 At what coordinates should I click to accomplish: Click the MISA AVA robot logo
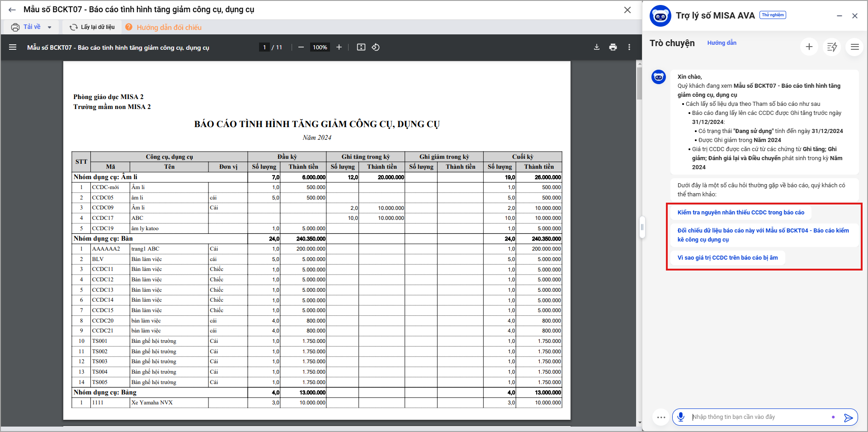click(x=660, y=16)
